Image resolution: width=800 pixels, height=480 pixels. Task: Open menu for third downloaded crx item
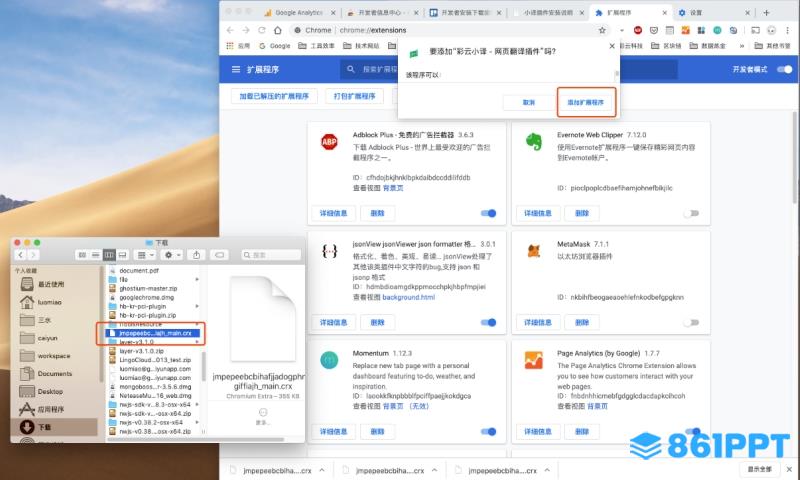point(547,470)
